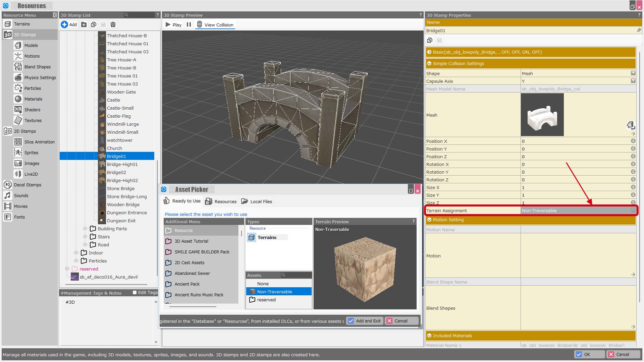
Task: Reset the Size X value with its round button
Action: [x=633, y=187]
